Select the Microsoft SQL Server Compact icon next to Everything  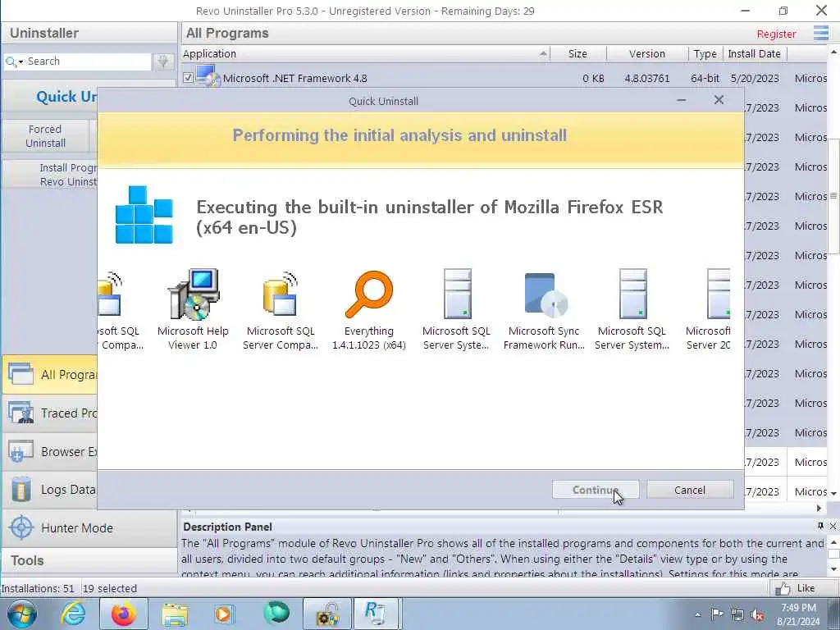281,294
